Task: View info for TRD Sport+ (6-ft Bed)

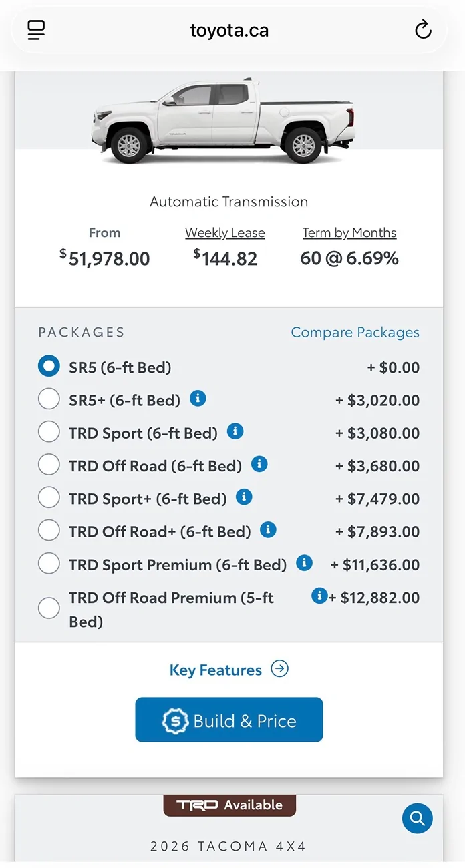Action: 245,497
